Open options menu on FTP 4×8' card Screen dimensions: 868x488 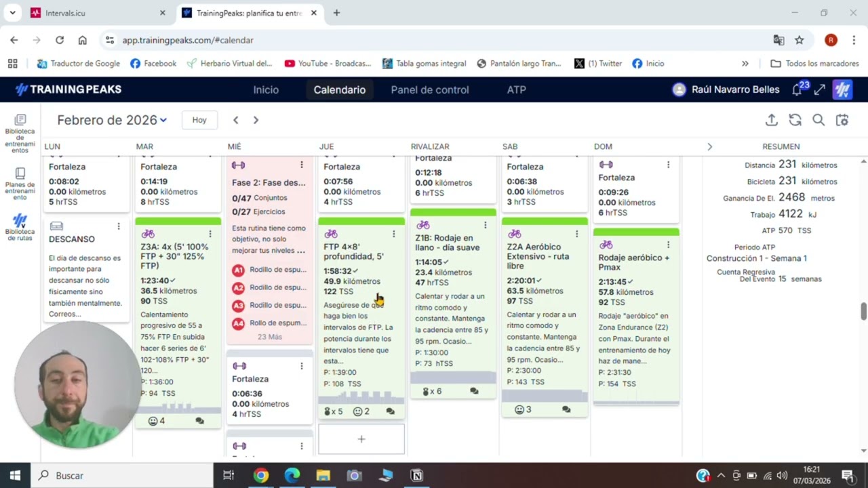[393, 234]
